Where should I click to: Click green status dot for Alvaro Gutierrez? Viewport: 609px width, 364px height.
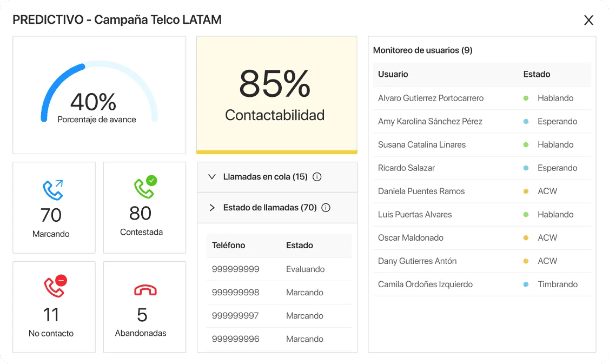pos(526,98)
